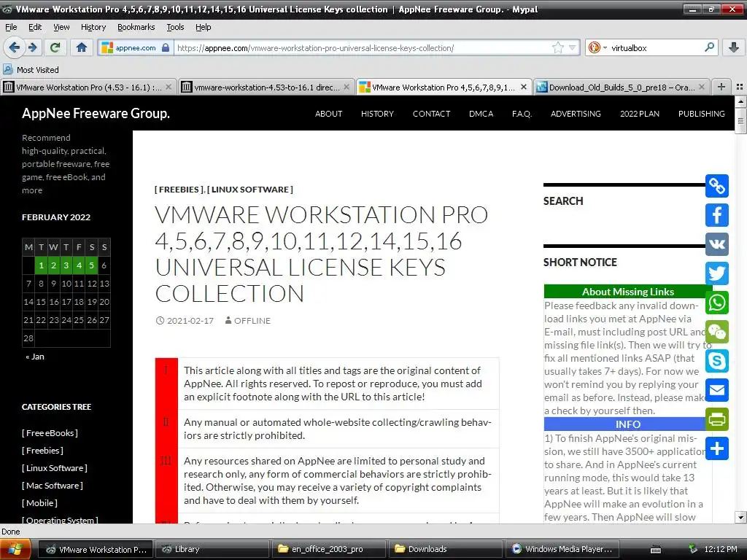Screen dimensions: 747x560
Task: Open the URL history dropdown arrow
Action: click(572, 47)
